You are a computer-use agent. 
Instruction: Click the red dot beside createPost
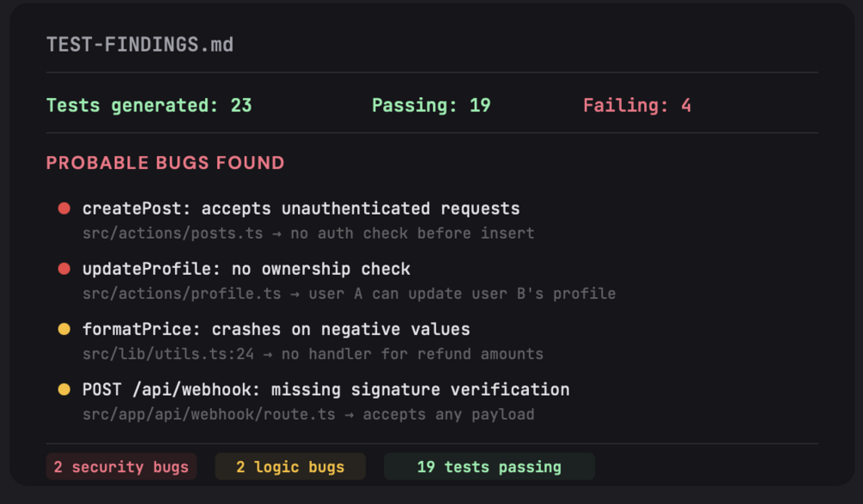pyautogui.click(x=64, y=209)
